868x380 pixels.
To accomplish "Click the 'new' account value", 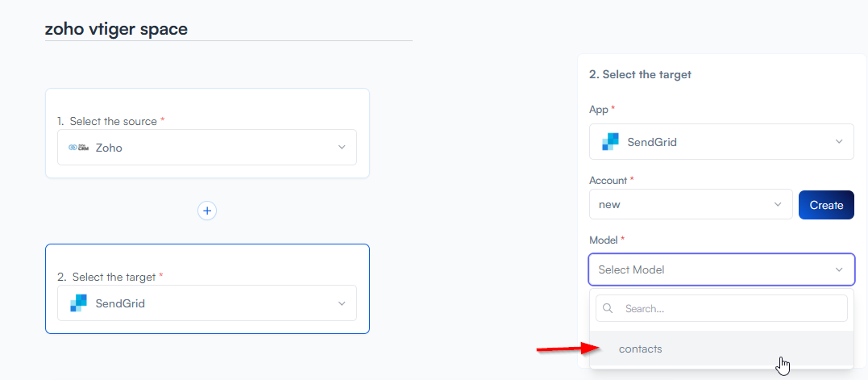I will [x=609, y=205].
